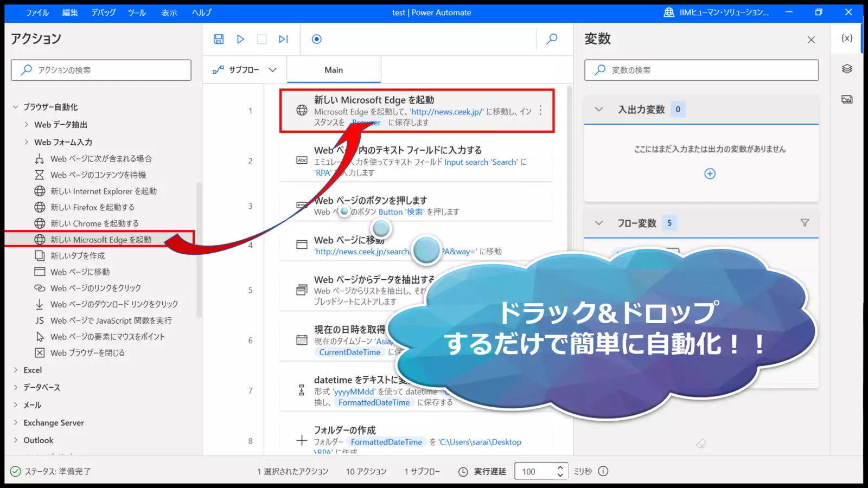The image size is (868, 488).
Task: Select Web ページのコンテンツを待機 action
Action: (98, 175)
